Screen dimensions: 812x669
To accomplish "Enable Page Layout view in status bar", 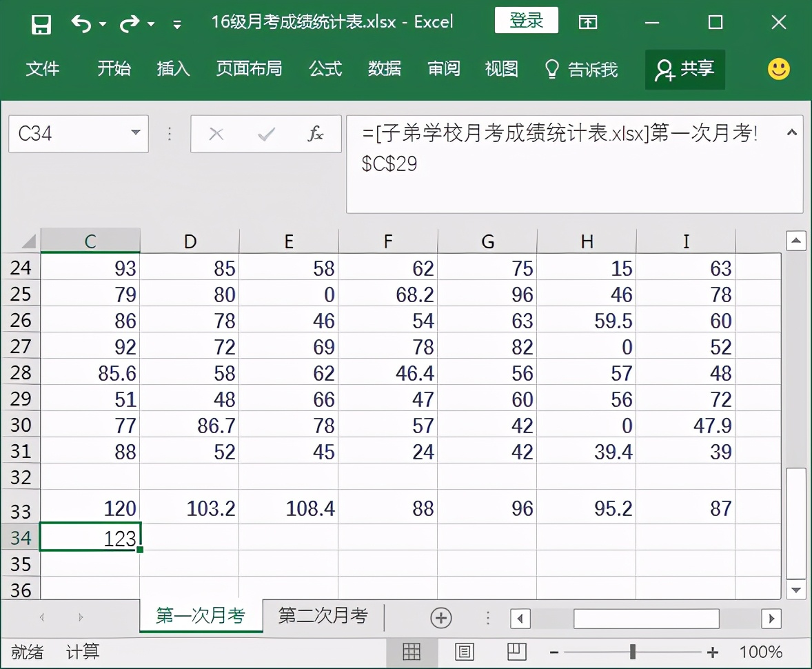I will click(465, 651).
